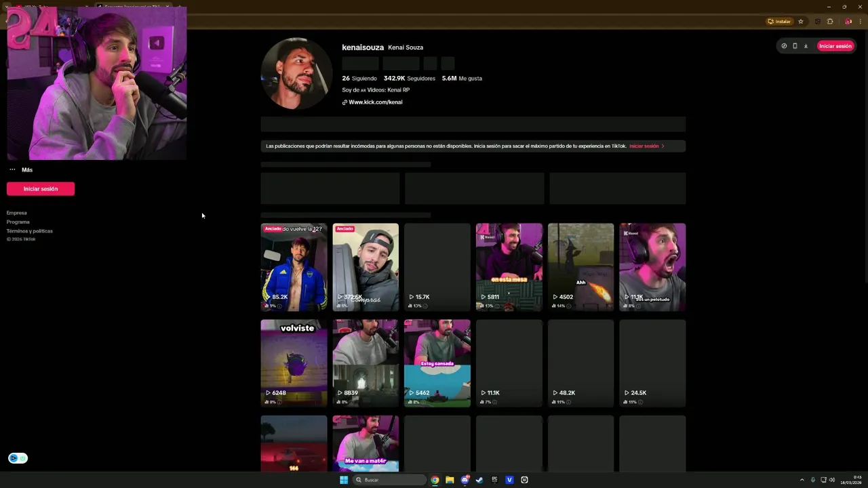The image size is (868, 488).
Task: Click the microphone icon in system tray
Action: point(813,480)
